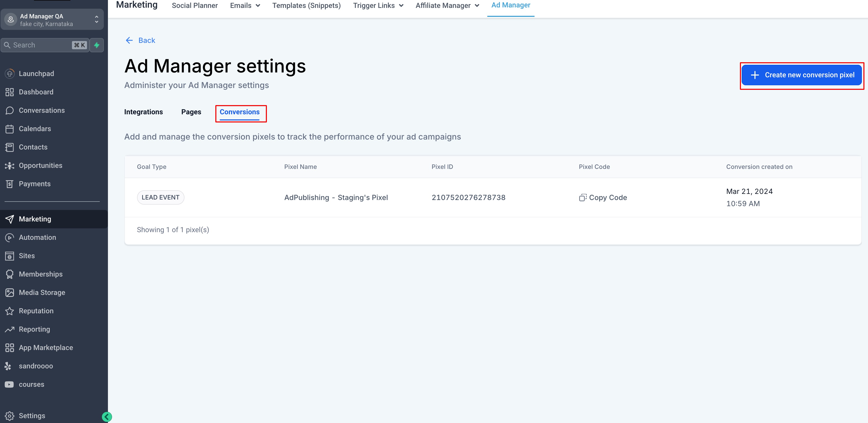Click the Mar 21, 2024 date
This screenshot has height=423, width=868.
pos(749,191)
